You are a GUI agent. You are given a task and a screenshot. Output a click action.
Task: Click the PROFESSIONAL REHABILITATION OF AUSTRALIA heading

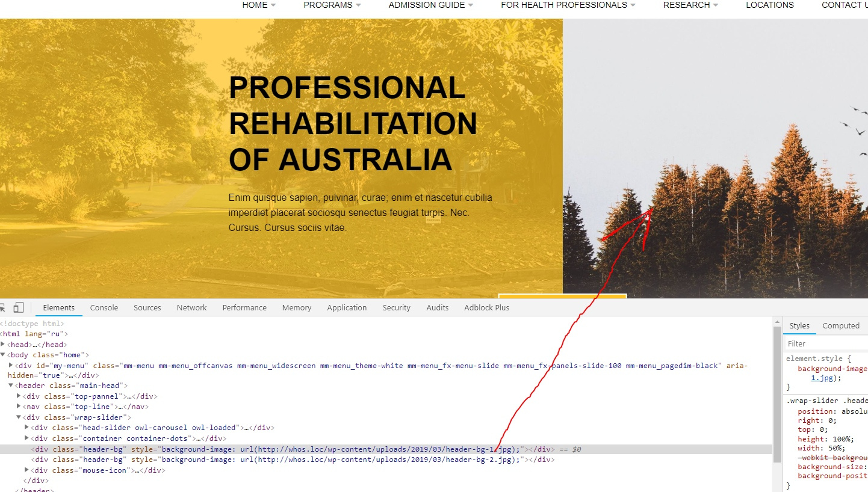tap(353, 124)
